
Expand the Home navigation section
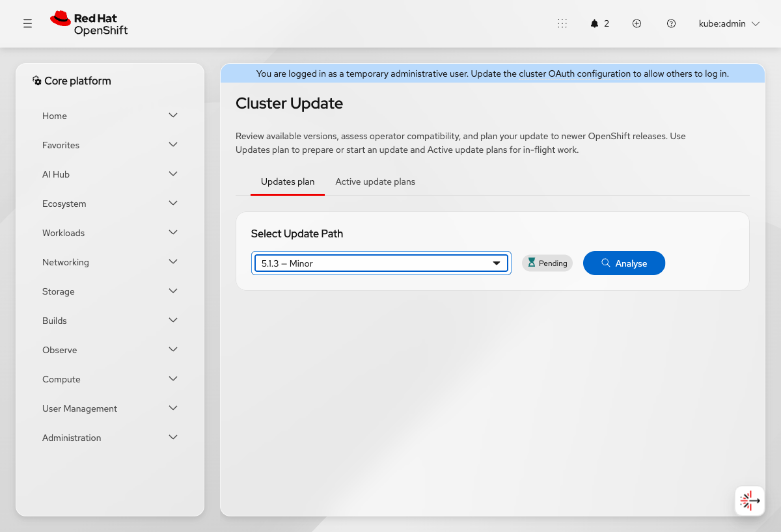(x=110, y=116)
